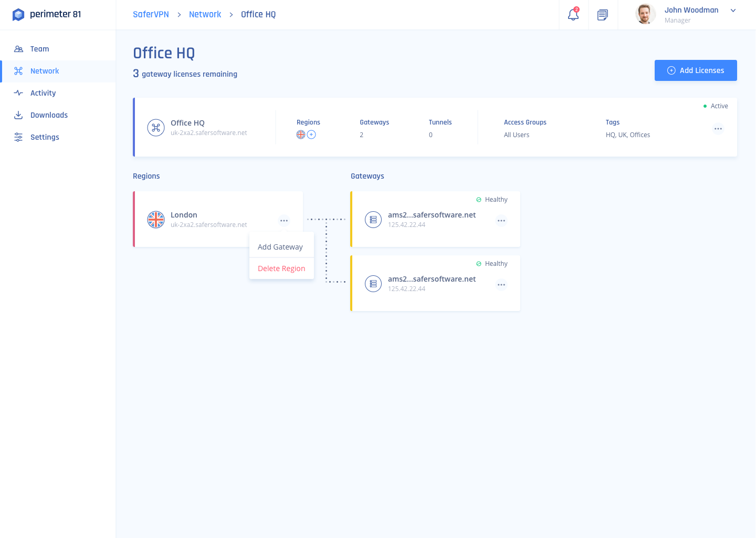Click the 'gateway licenses remaining' text

[190, 74]
